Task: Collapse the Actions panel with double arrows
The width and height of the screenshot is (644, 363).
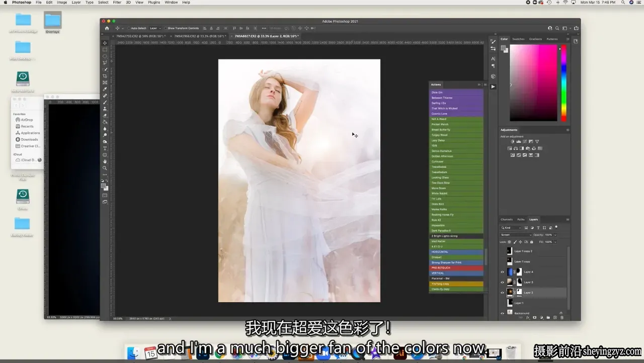Action: [479, 84]
